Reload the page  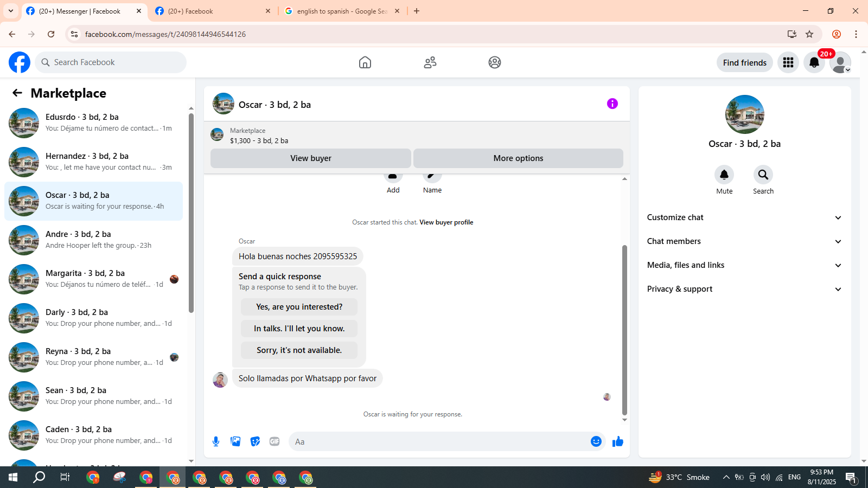click(51, 34)
